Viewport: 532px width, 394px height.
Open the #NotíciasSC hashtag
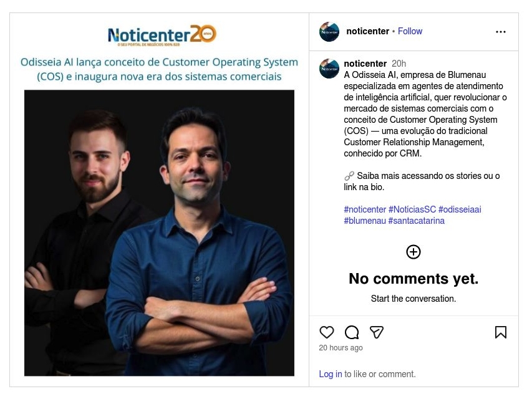click(412, 209)
